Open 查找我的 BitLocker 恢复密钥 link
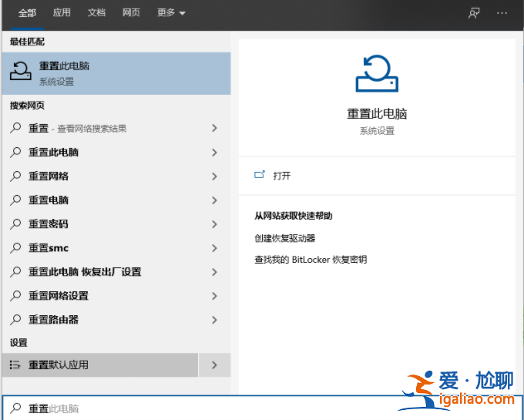 click(311, 260)
